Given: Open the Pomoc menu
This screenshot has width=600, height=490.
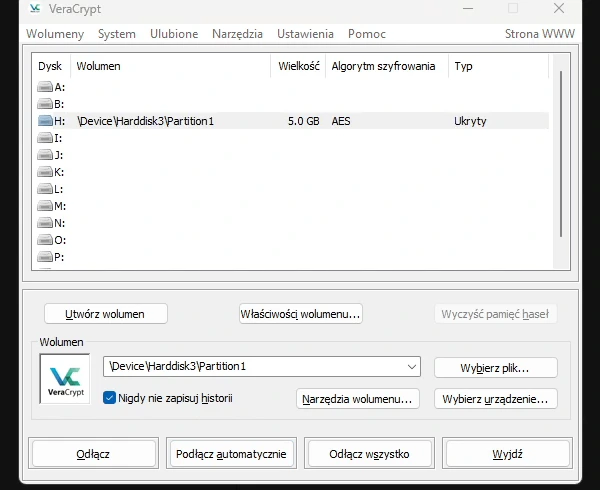Looking at the screenshot, I should pos(367,34).
